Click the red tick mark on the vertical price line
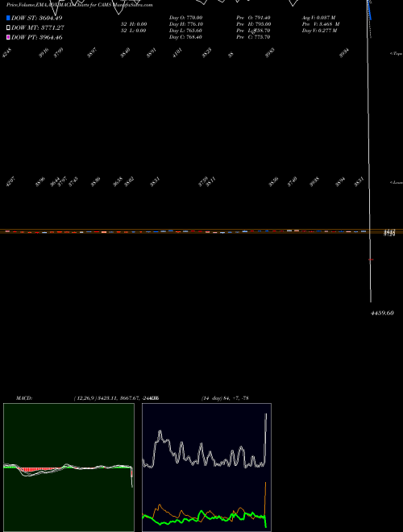 pyautogui.click(x=371, y=260)
